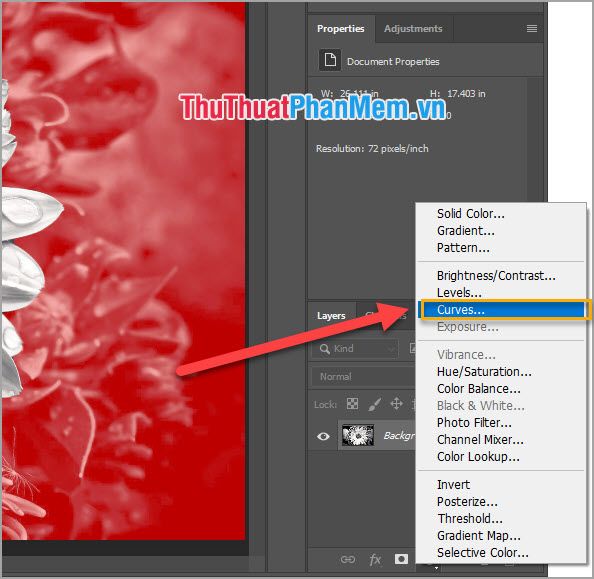Click the link layers icon
The height and width of the screenshot is (579, 594).
[x=348, y=559]
